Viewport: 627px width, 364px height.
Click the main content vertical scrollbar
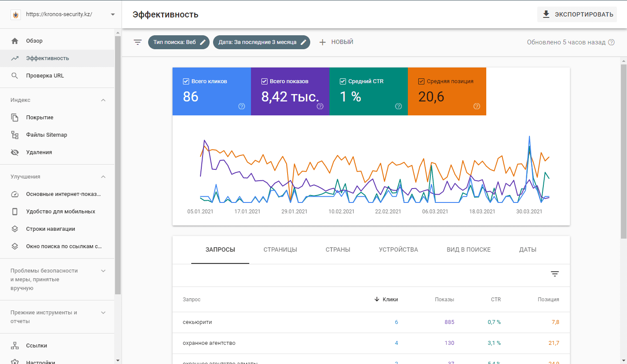point(624,151)
